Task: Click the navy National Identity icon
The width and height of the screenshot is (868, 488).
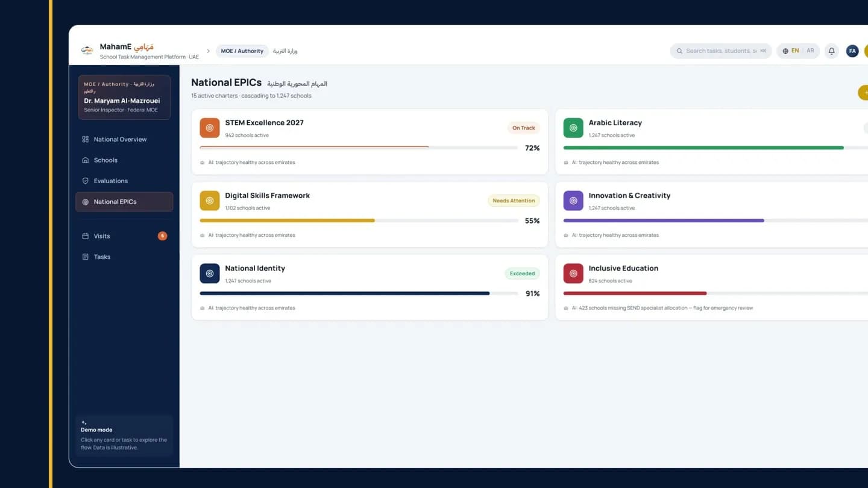Action: pyautogui.click(x=210, y=274)
